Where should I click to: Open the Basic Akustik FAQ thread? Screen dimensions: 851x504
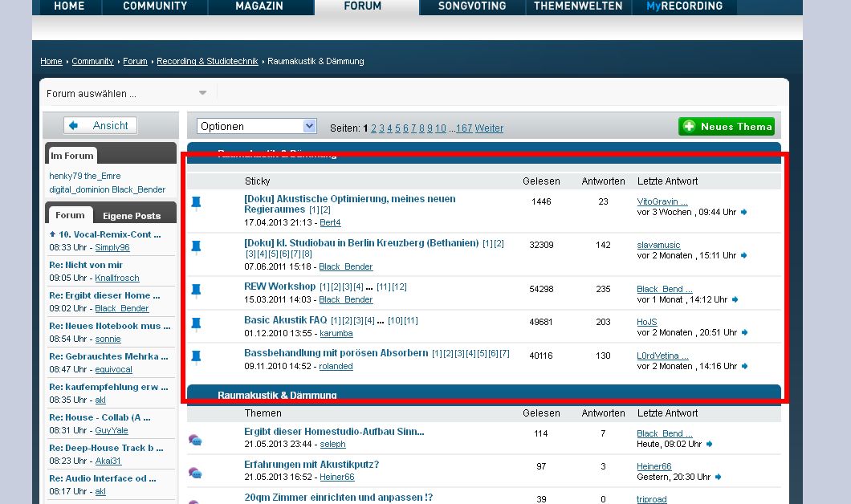[x=286, y=320]
